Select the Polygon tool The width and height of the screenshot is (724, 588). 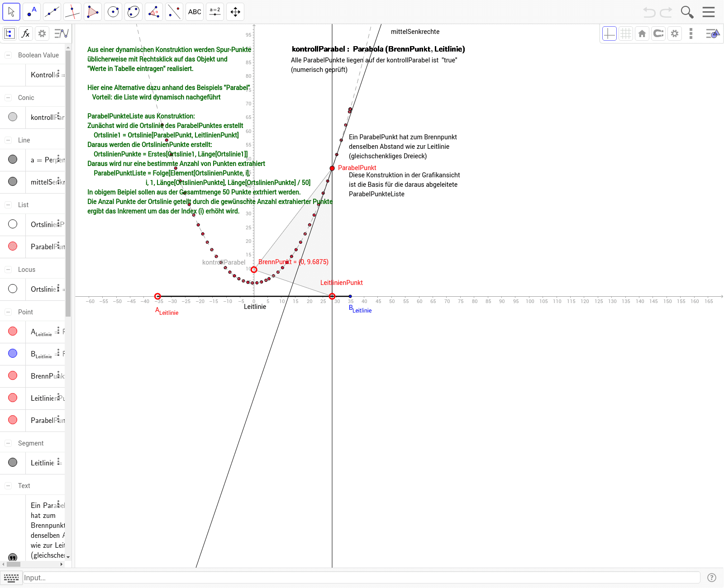coord(93,12)
